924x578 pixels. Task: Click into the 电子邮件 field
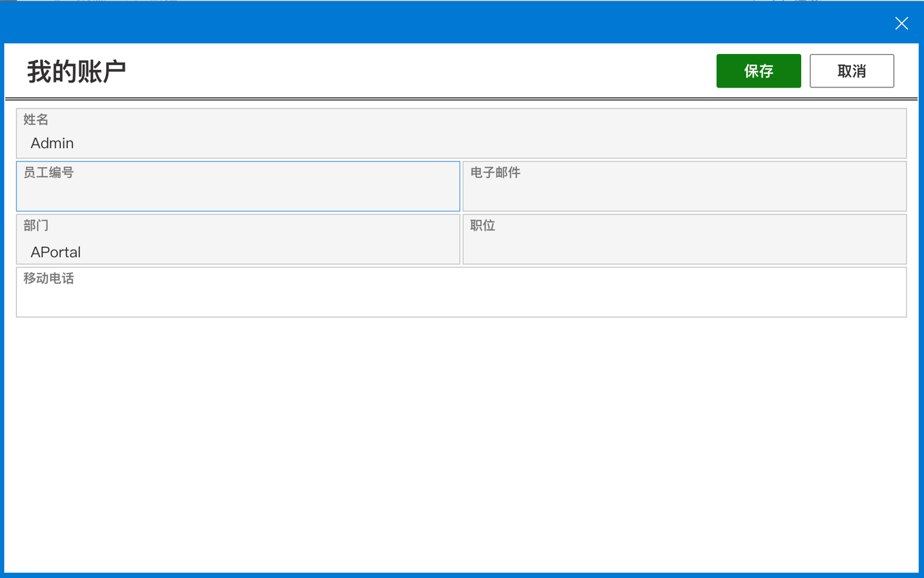pyautogui.click(x=685, y=186)
